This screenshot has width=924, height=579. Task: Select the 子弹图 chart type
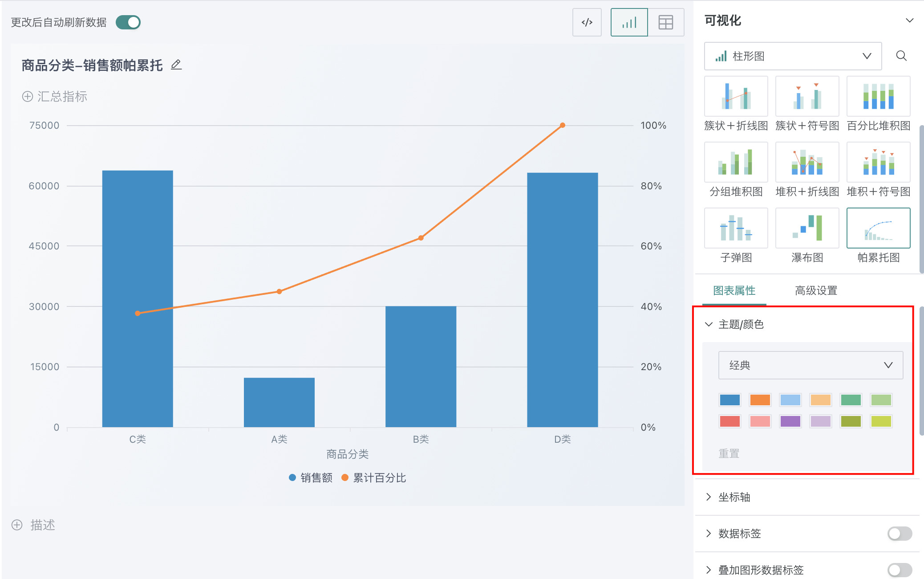point(736,228)
